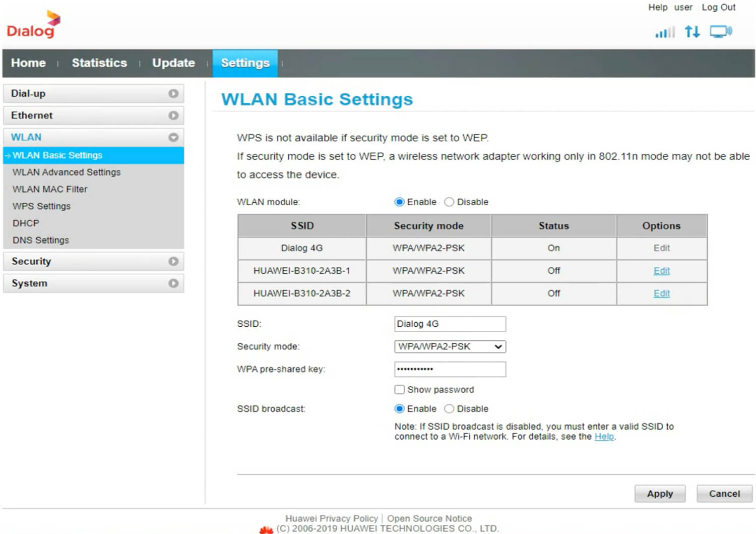Screen dimensions: 756x534
Task: Click the data transfer arrows icon
Action: pyautogui.click(x=692, y=32)
